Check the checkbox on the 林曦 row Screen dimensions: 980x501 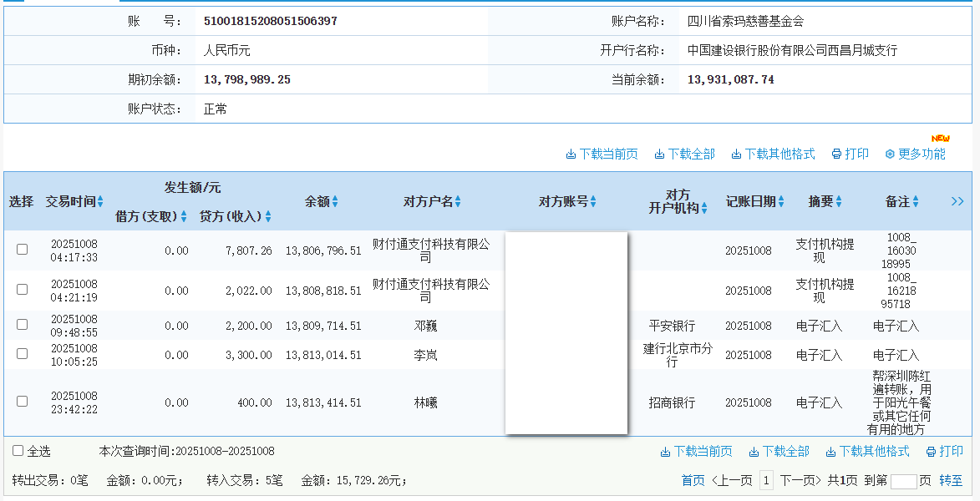point(21,402)
